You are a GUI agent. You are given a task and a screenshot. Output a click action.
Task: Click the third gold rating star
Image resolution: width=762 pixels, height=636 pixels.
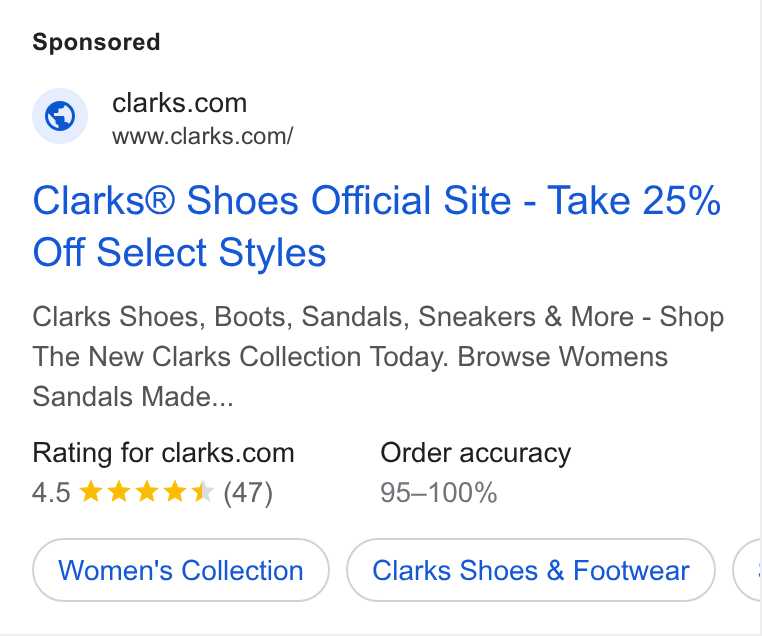click(x=147, y=491)
